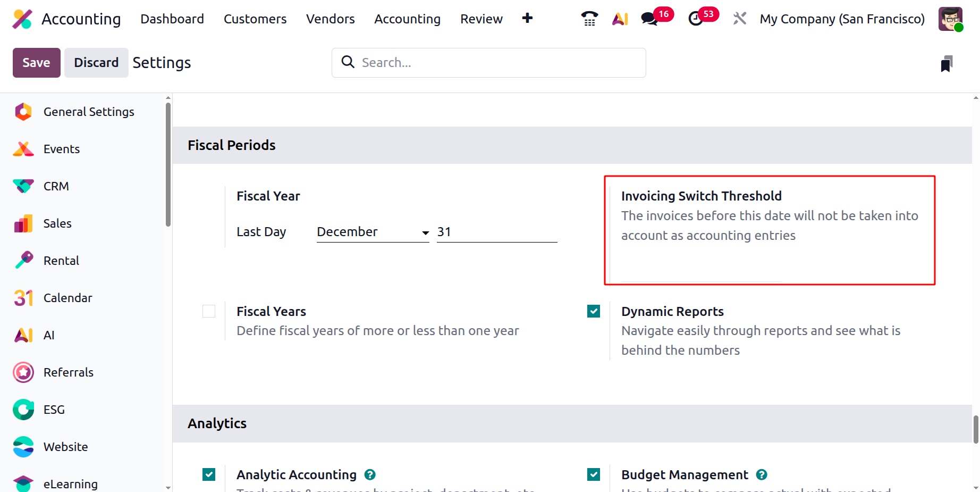
Task: Open the AI assistant icon in the top bar
Action: (x=620, y=19)
